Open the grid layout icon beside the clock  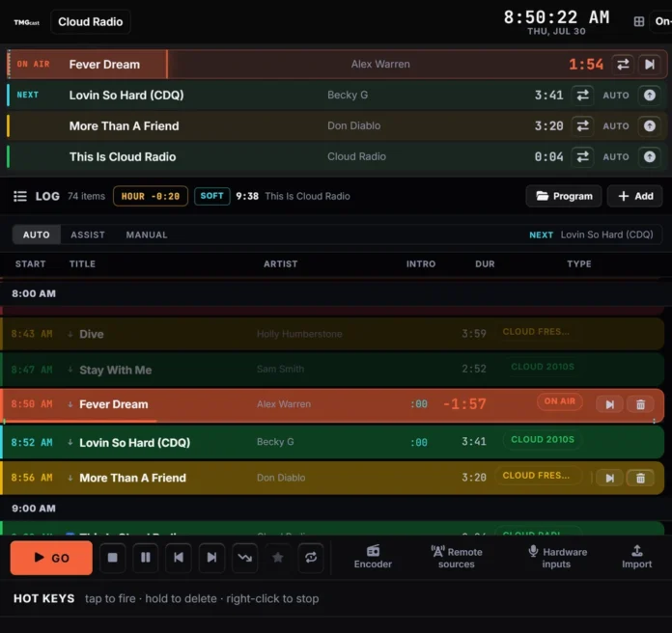(638, 21)
